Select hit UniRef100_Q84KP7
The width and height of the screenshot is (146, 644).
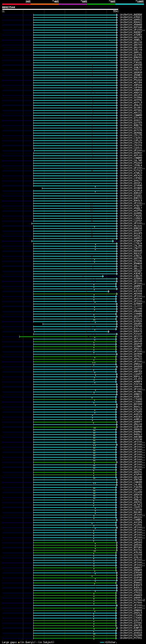tap(131, 422)
